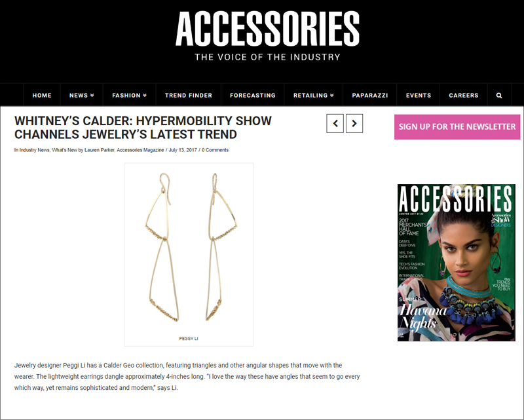Open the 0 Comments link
524x420 pixels.
pos(215,150)
